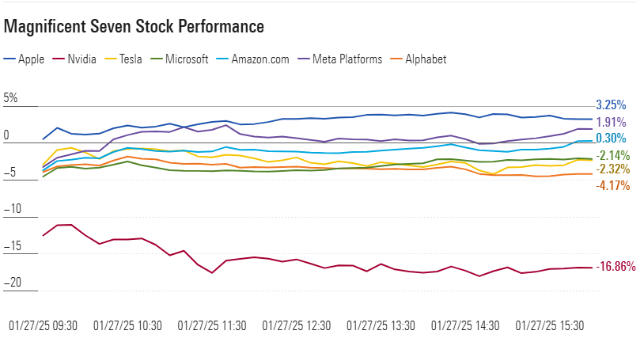Click the -16.86% Nvidia end label
The image size is (644, 342).
point(616,267)
